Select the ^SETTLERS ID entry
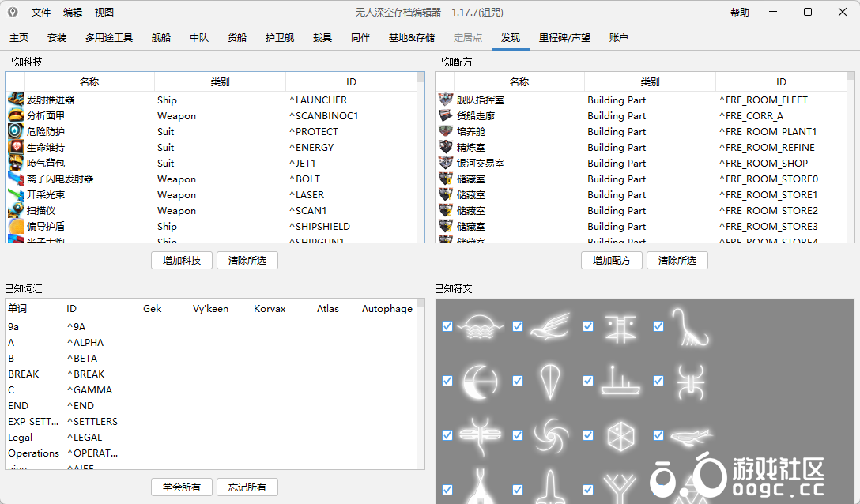The width and height of the screenshot is (860, 504). pos(92,422)
